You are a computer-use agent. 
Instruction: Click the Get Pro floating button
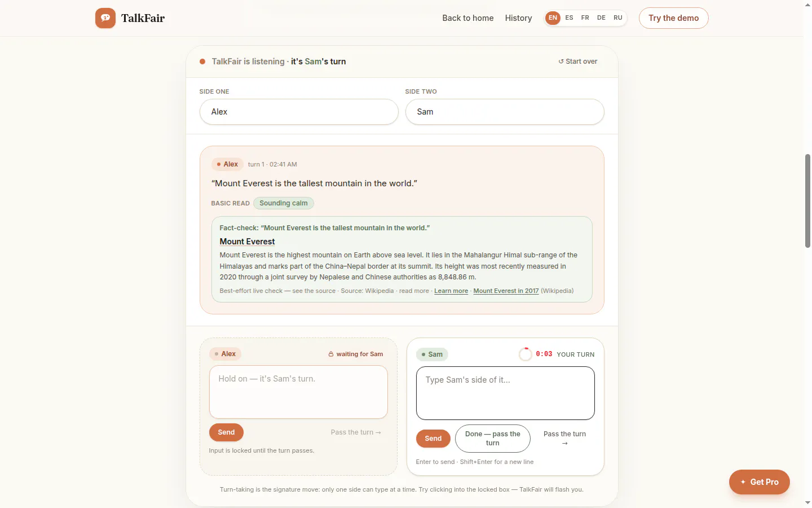pyautogui.click(x=760, y=482)
